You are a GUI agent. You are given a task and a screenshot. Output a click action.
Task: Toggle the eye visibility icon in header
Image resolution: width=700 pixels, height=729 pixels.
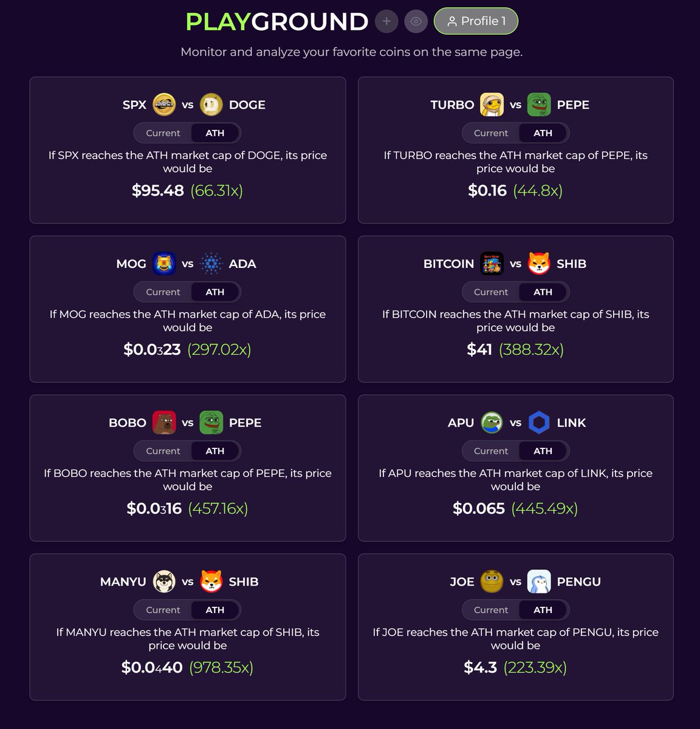(x=416, y=21)
